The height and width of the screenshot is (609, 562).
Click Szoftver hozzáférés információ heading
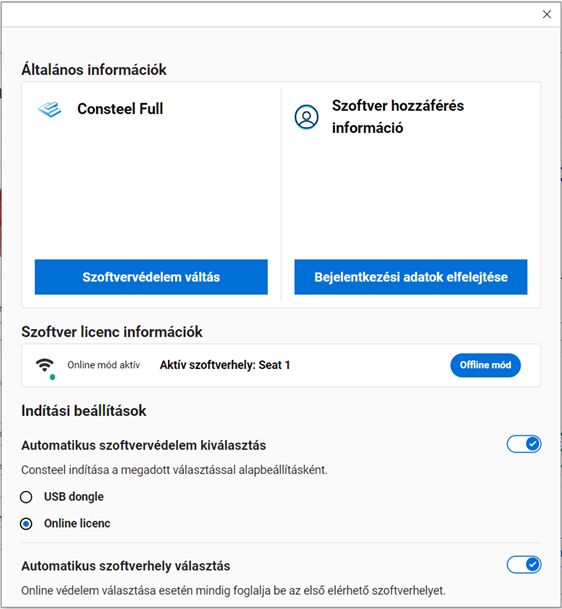coord(398,117)
